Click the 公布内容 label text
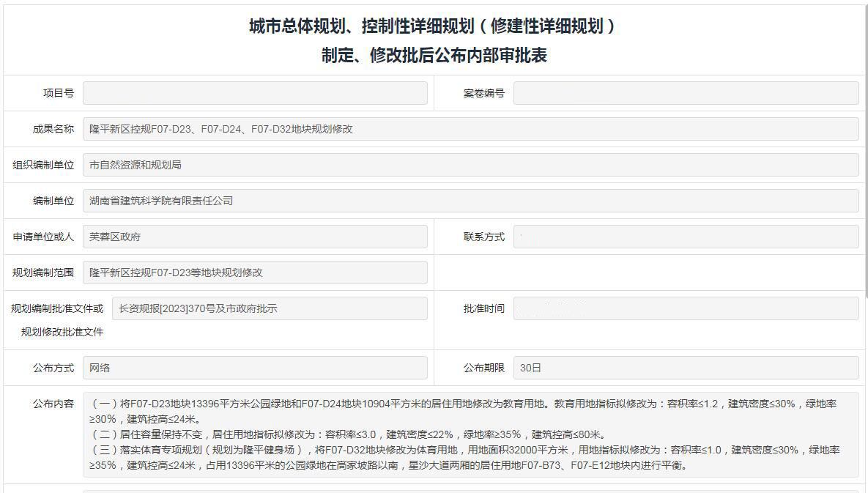 coord(53,404)
